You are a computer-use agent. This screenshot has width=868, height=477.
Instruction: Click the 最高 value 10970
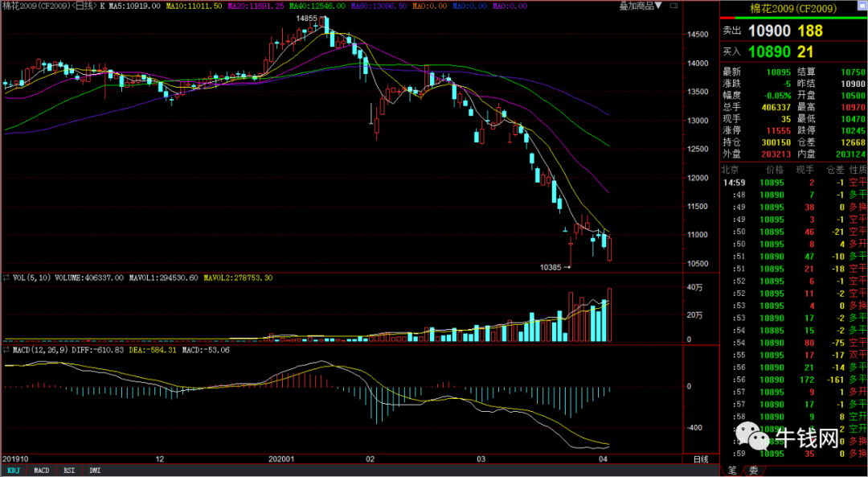click(x=853, y=107)
